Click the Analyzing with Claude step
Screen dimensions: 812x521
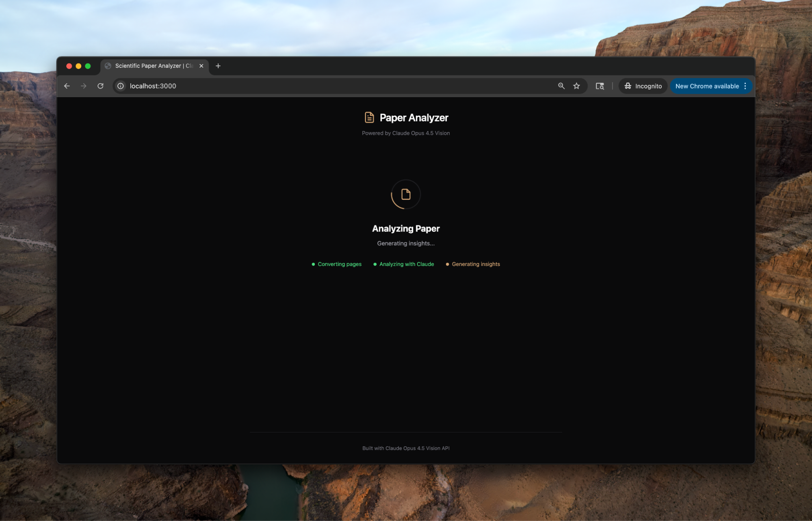pos(406,264)
